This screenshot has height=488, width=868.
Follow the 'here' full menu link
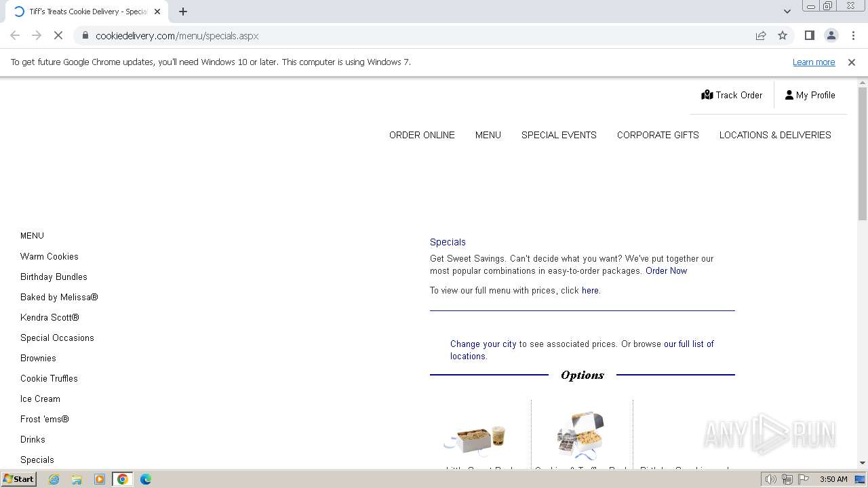coord(590,291)
